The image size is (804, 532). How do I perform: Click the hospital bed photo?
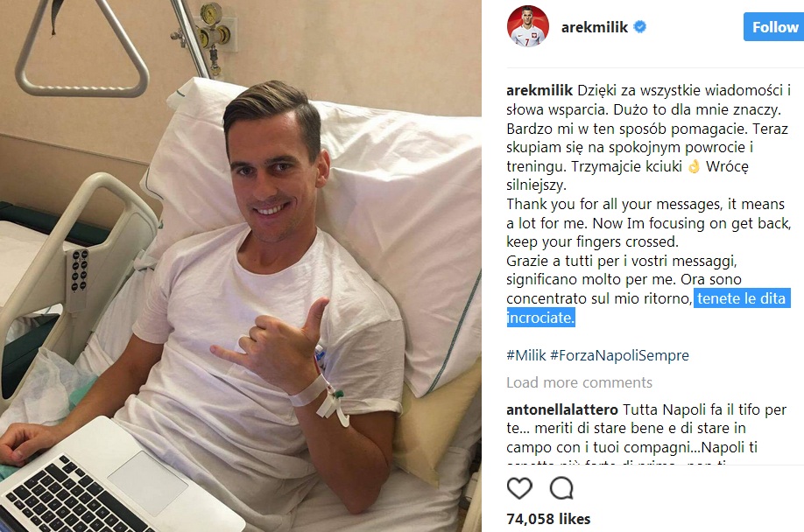(241, 266)
